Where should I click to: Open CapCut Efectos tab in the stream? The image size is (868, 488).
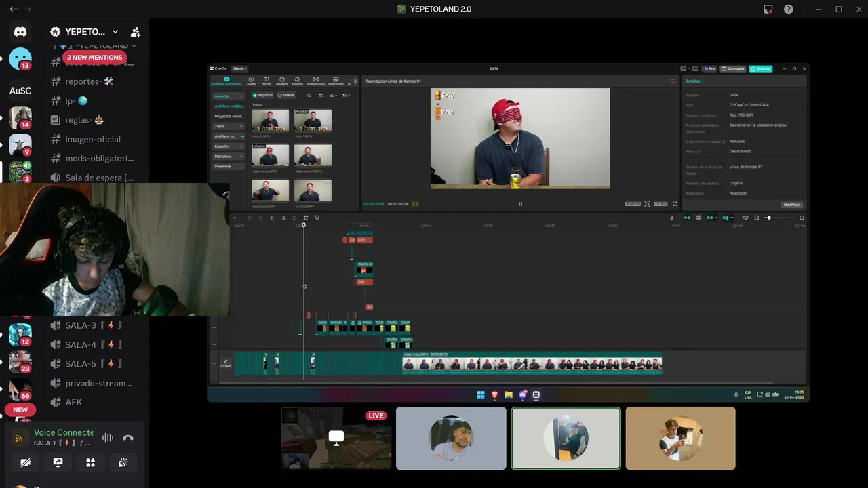point(298,81)
